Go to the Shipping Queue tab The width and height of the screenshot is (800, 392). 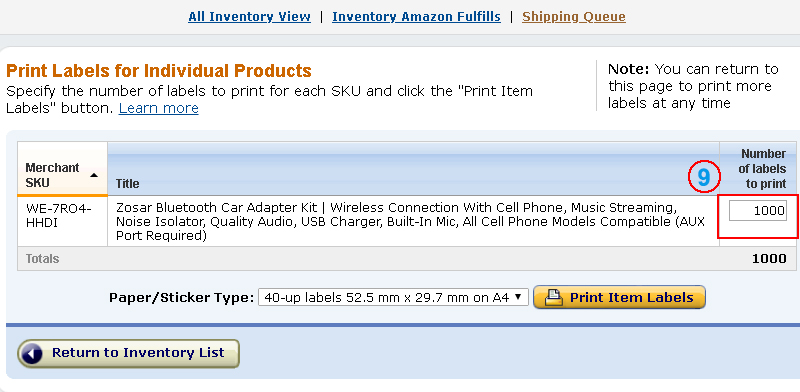pos(574,17)
